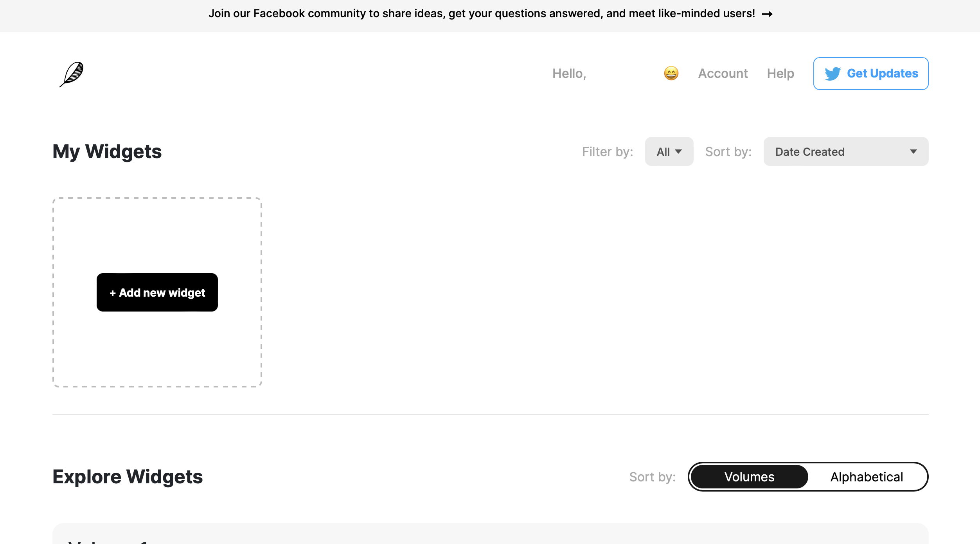Click the feather logo icon
The height and width of the screenshot is (544, 980).
click(72, 74)
